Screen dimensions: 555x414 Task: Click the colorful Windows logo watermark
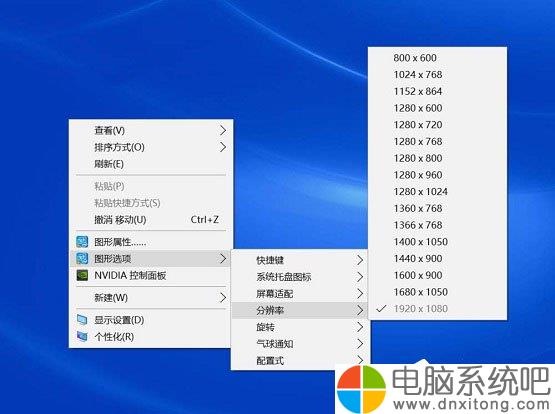tap(361, 389)
